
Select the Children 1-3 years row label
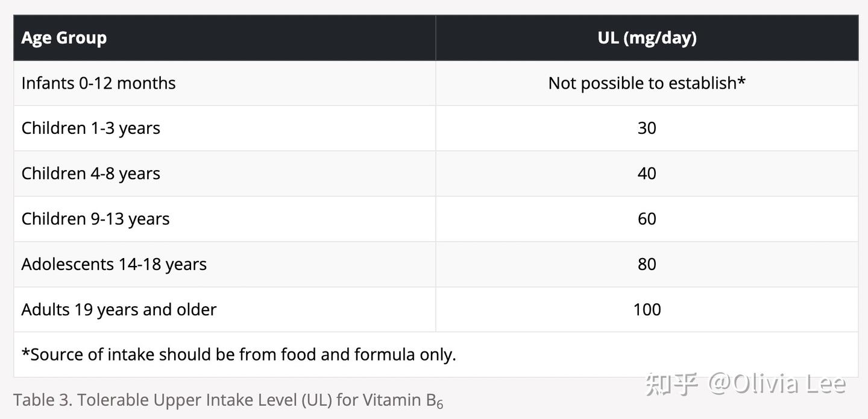point(90,128)
